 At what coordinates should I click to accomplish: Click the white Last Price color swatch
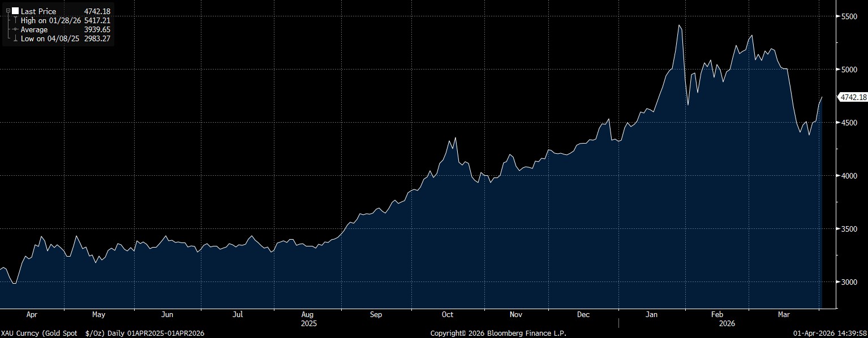(15, 11)
